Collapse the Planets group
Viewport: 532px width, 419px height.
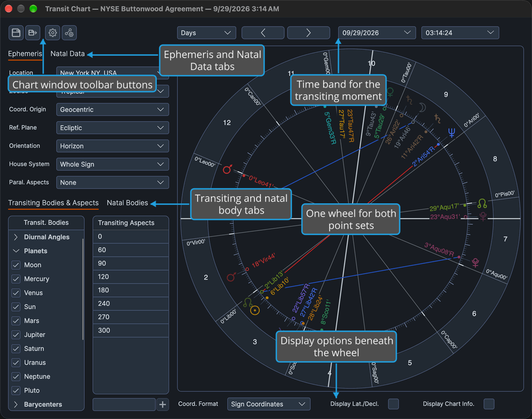(16, 251)
